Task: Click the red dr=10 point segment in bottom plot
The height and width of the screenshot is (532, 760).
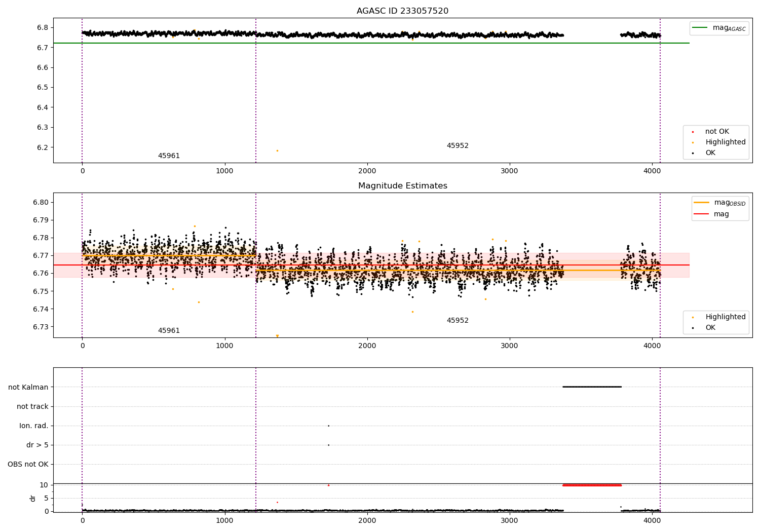Action: point(592,485)
